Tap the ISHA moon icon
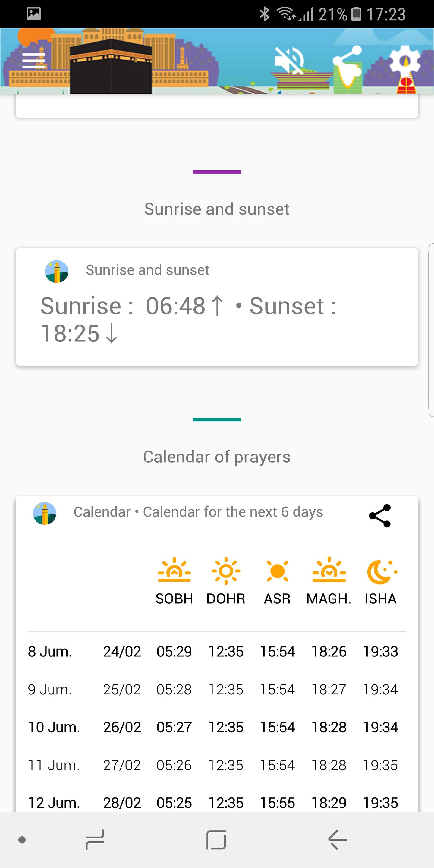The height and width of the screenshot is (868, 434). click(x=382, y=572)
